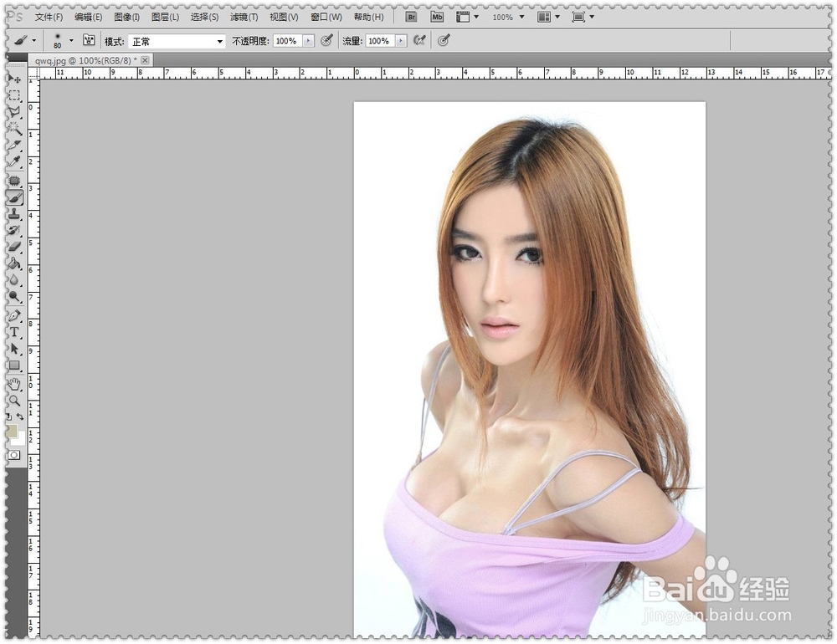Open the 帮助(H) menu
837x644 pixels.
tap(368, 17)
